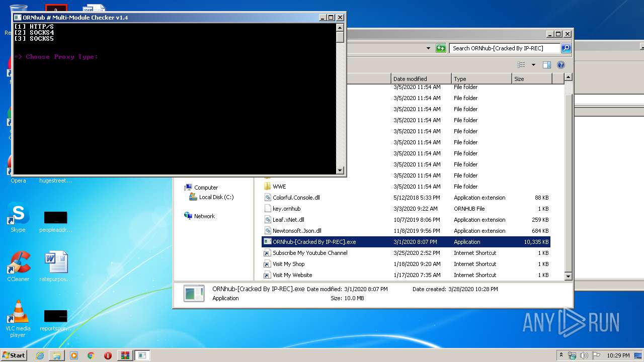The height and width of the screenshot is (362, 644).
Task: Switch to WinRAR in the taskbar
Action: (125, 355)
